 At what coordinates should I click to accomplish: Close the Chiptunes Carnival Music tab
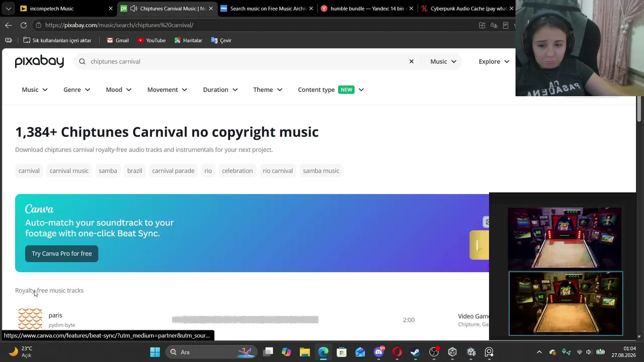coord(211,9)
